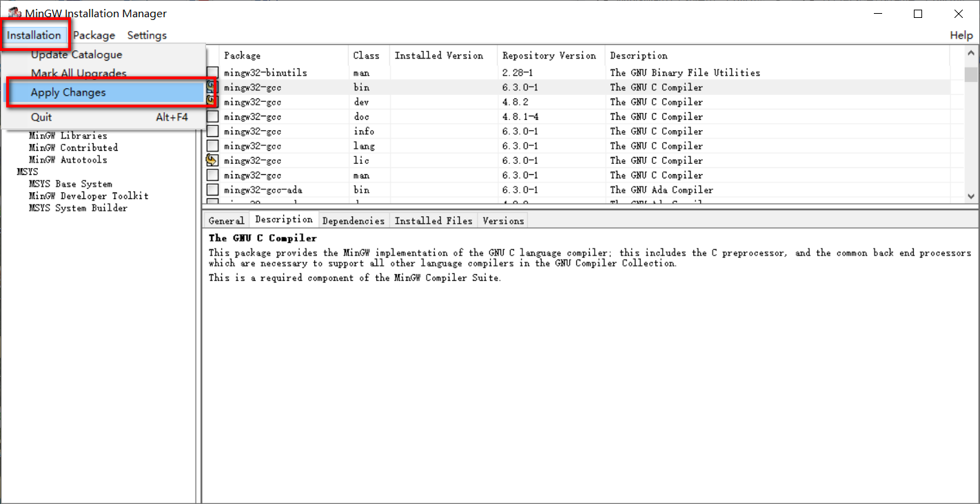Screen dimensions: 980x504
Task: Select MinGW Autotools in the tree
Action: point(68,160)
